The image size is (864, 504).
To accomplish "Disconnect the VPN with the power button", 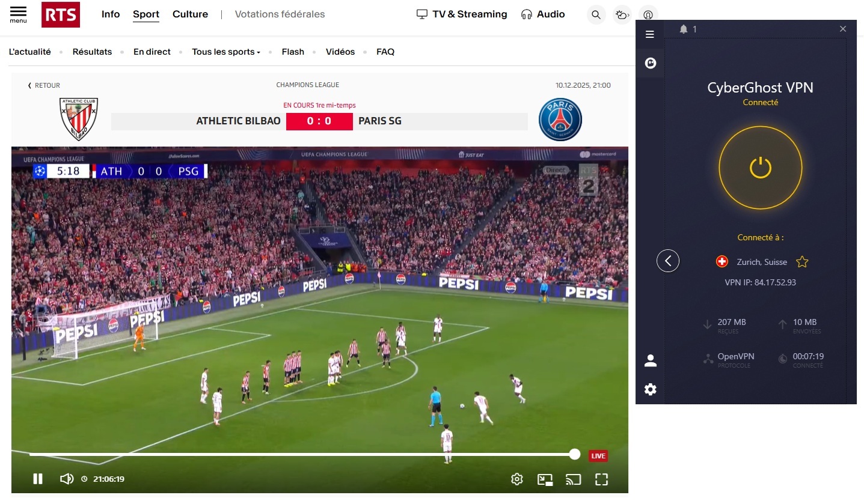I will [761, 168].
